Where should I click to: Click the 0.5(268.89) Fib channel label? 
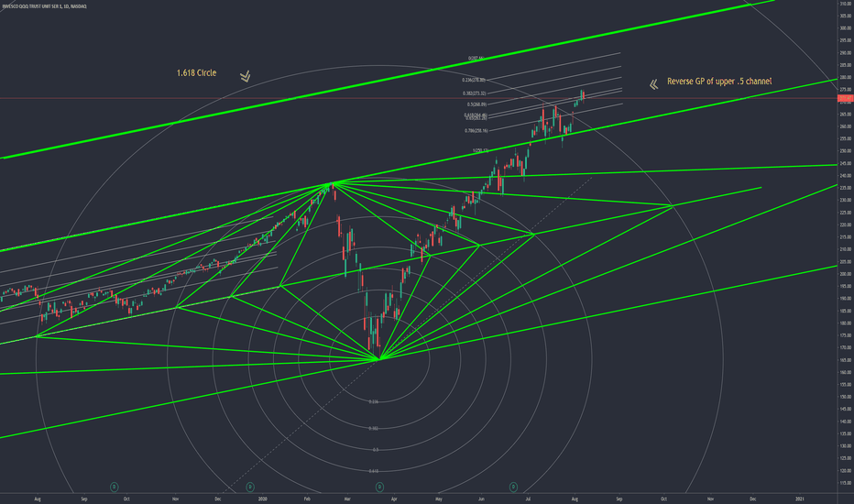tap(476, 104)
